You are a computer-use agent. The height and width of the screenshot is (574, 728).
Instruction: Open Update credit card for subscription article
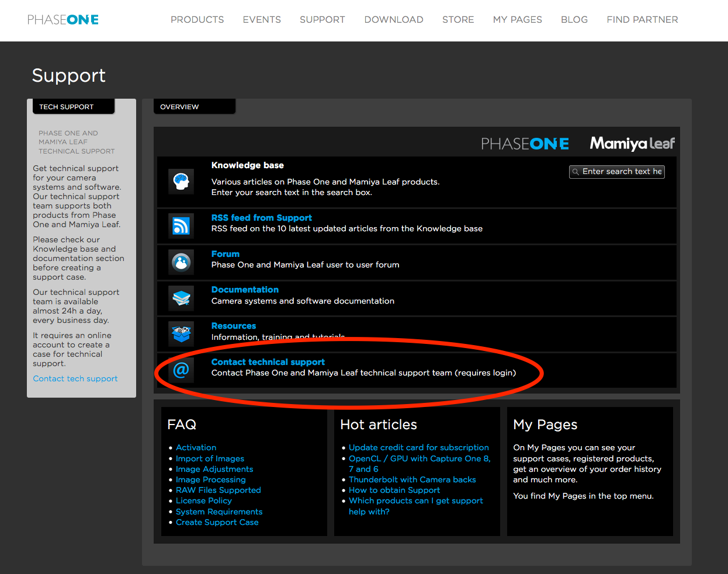coord(419,447)
